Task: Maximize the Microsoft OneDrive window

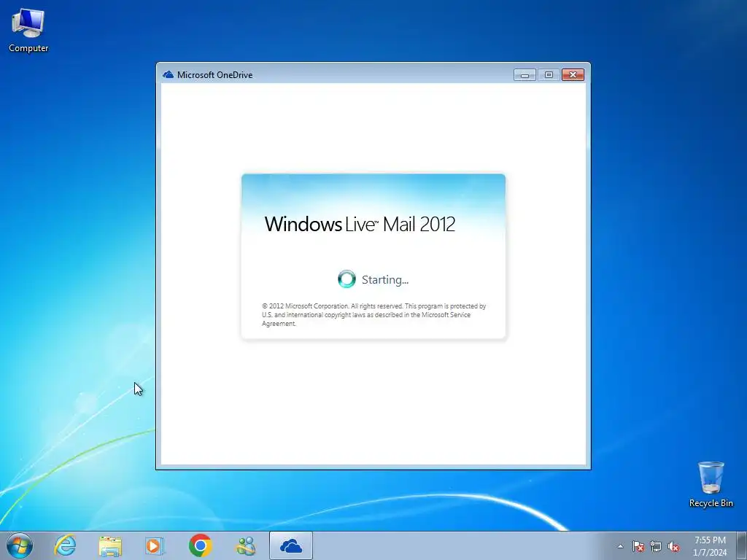Action: pyautogui.click(x=549, y=75)
